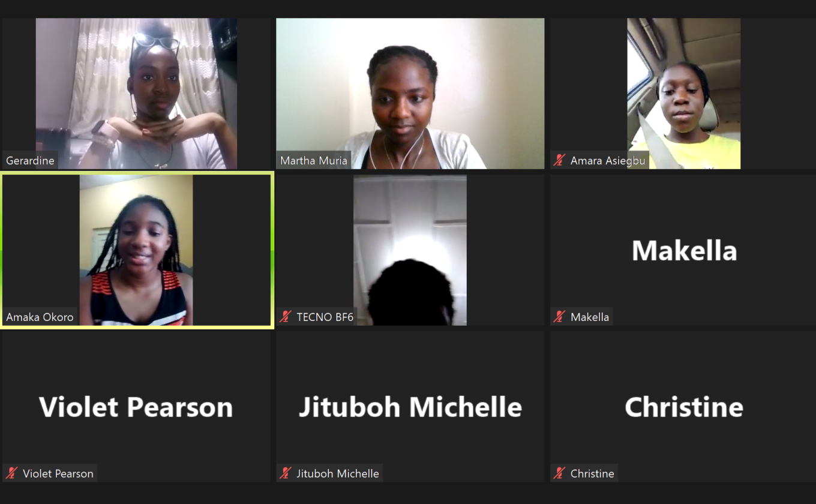The width and height of the screenshot is (816, 504).
Task: Click muted microphone icon beside Amara Asiegbu
Action: click(559, 160)
